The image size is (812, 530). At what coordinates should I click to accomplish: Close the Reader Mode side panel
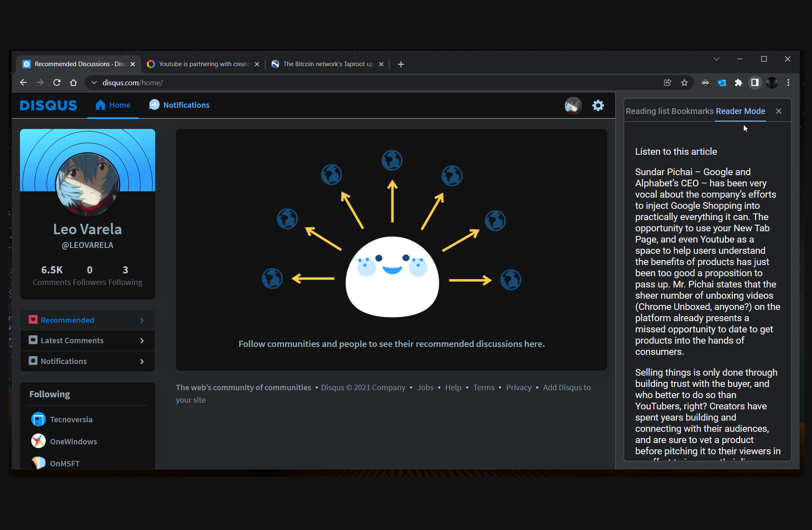(779, 111)
